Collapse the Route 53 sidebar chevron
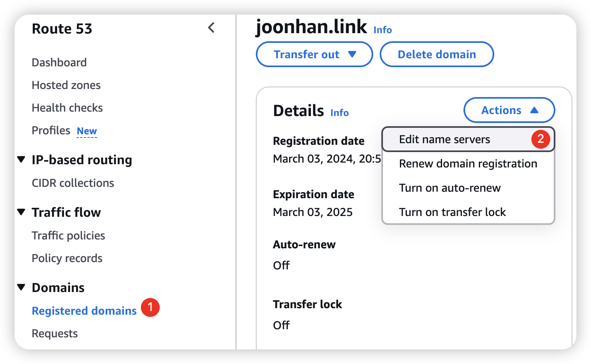This screenshot has width=591, height=364. [x=211, y=28]
